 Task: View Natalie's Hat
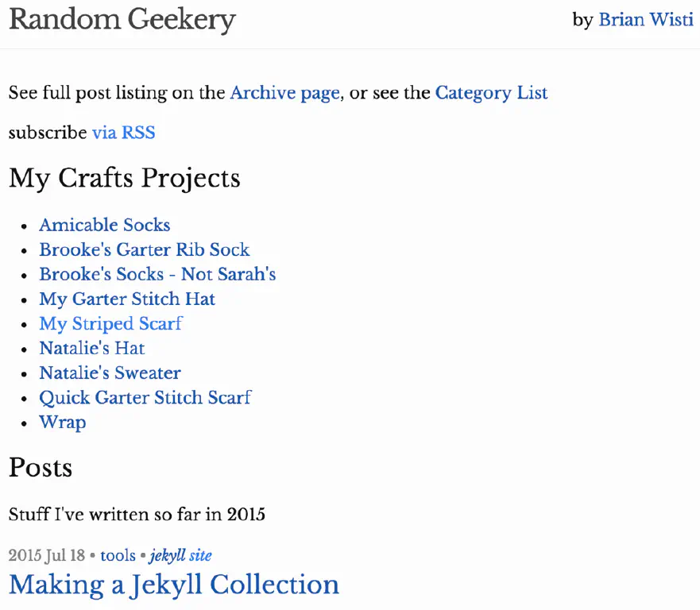pyautogui.click(x=91, y=348)
